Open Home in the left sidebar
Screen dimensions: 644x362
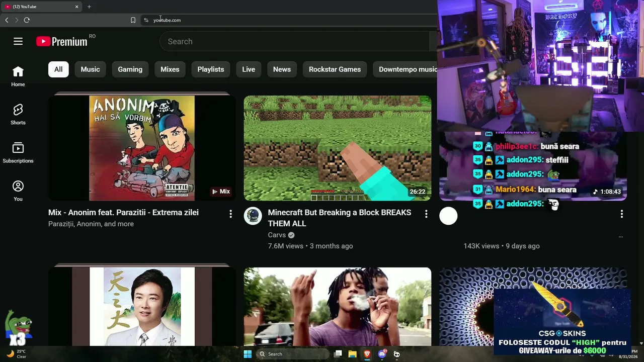tap(18, 76)
